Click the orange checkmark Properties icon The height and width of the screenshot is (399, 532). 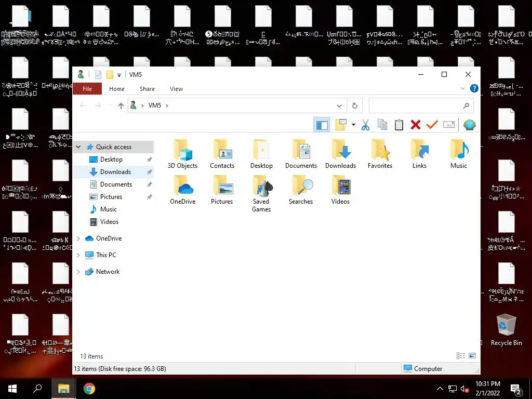tap(432, 125)
